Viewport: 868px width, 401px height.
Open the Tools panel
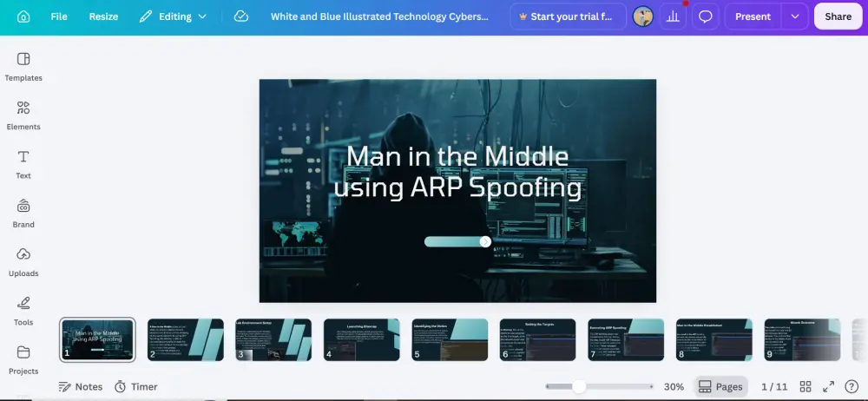pyautogui.click(x=23, y=310)
